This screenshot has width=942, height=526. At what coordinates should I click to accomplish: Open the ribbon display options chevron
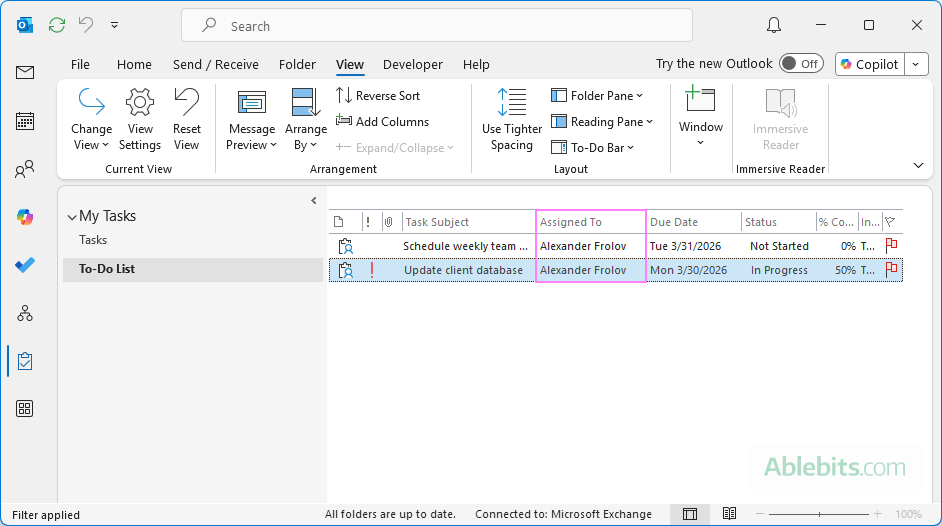pyautogui.click(x=919, y=165)
